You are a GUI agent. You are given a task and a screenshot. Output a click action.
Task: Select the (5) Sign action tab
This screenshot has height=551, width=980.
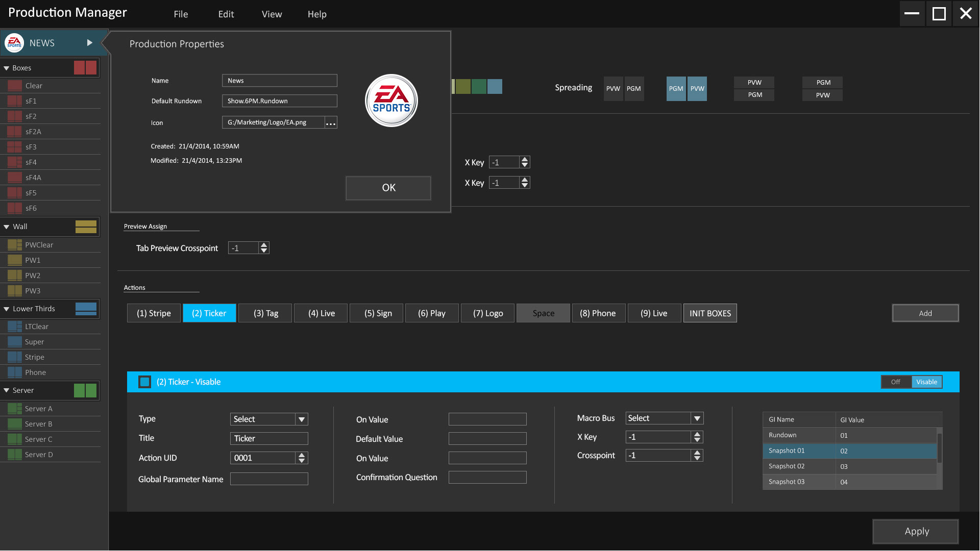coord(378,313)
